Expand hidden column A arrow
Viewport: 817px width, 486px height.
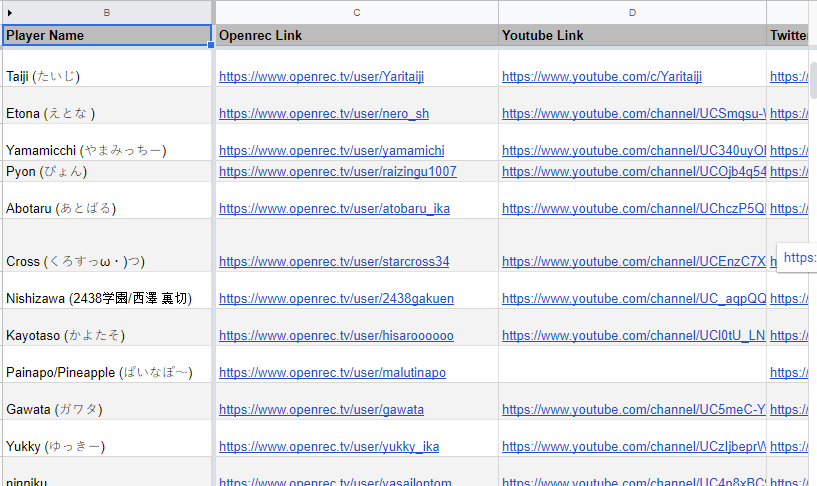pos(9,13)
